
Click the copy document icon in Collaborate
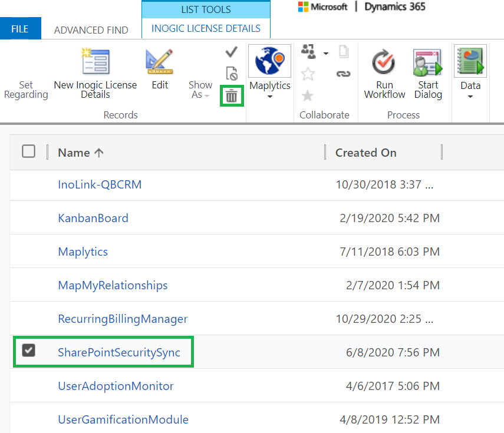(344, 51)
